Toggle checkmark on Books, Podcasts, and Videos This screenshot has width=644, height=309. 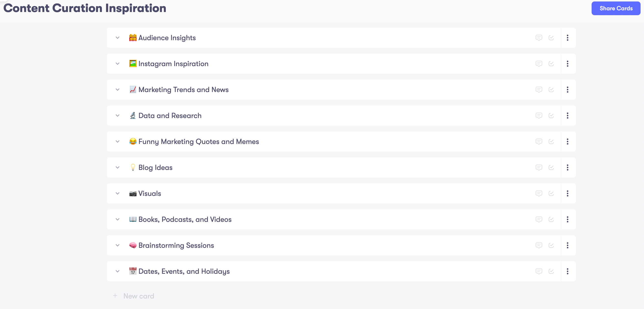pyautogui.click(x=551, y=219)
